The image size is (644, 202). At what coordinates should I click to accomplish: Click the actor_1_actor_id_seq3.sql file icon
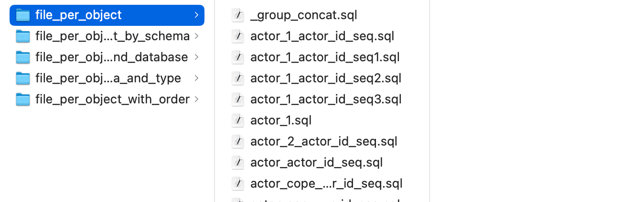tap(238, 100)
